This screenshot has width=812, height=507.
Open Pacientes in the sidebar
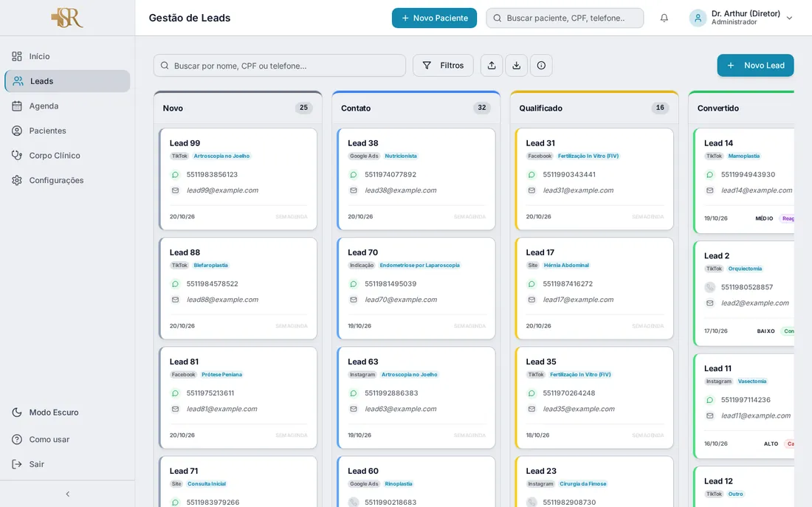pyautogui.click(x=67, y=131)
